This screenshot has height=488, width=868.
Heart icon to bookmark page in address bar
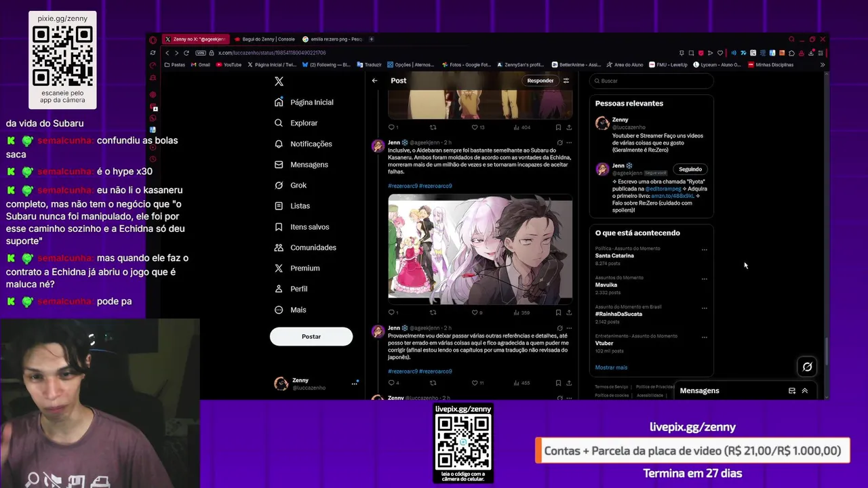tap(719, 53)
